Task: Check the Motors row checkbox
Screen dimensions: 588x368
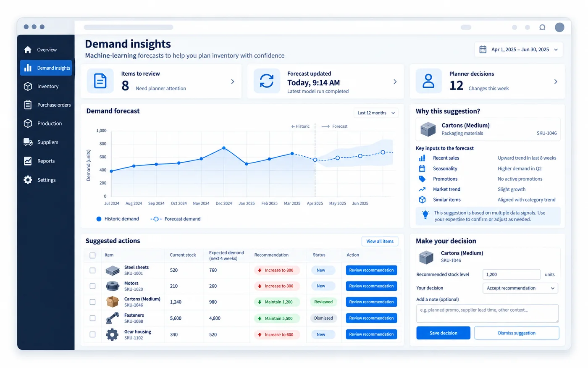Action: tap(93, 286)
